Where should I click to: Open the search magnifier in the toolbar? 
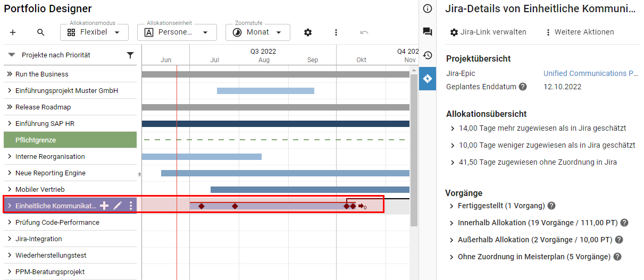pyautogui.click(x=41, y=32)
